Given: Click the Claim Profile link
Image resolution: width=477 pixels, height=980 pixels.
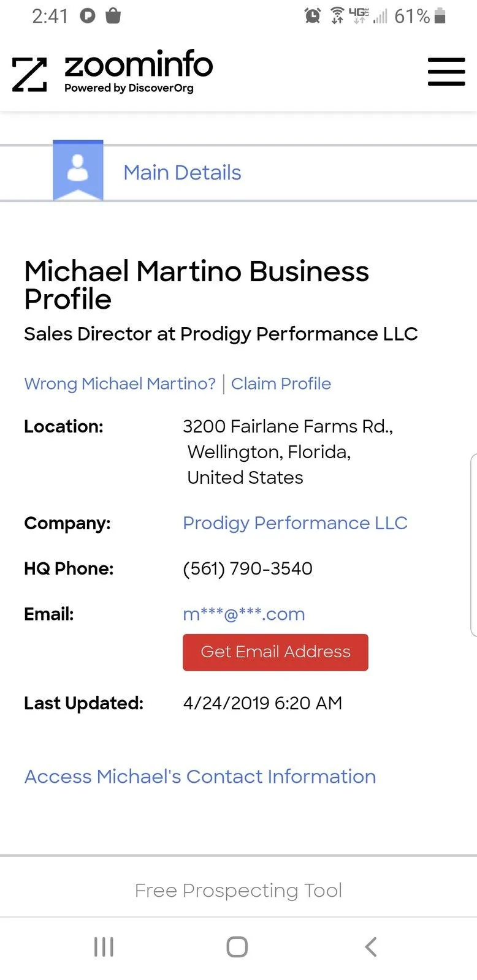Looking at the screenshot, I should [x=281, y=383].
